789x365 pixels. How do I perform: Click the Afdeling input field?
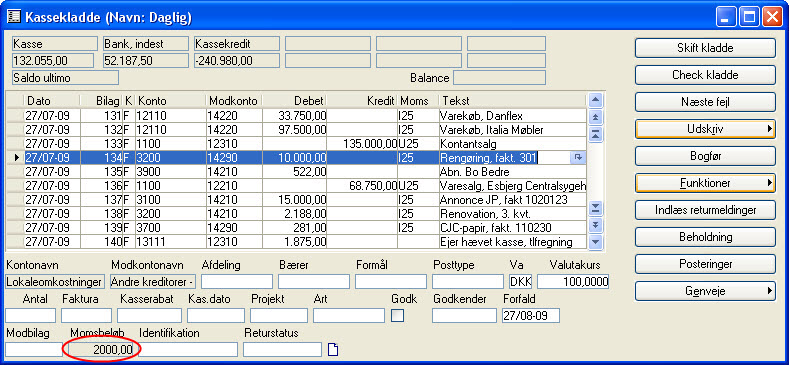[236, 281]
